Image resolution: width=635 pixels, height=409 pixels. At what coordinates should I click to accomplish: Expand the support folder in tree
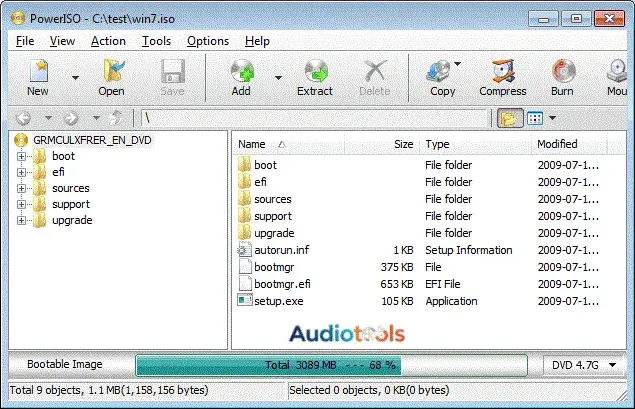21,204
